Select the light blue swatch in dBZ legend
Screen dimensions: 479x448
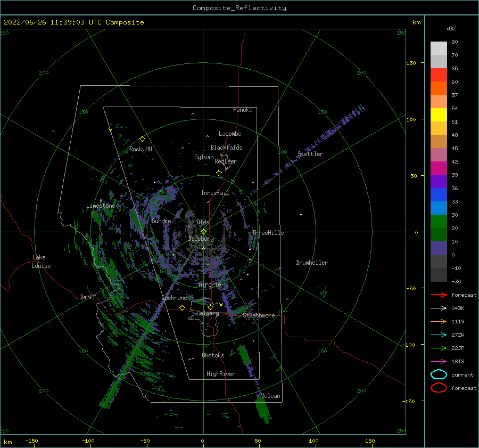[x=439, y=208]
